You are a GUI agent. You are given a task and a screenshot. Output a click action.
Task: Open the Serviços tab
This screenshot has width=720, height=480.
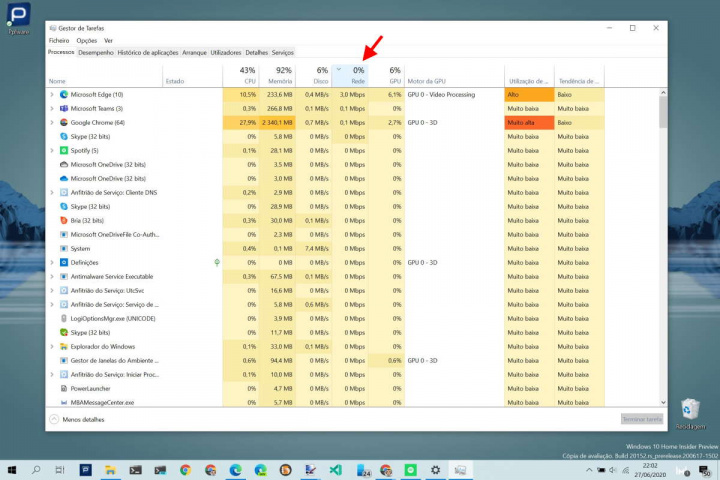tap(283, 52)
